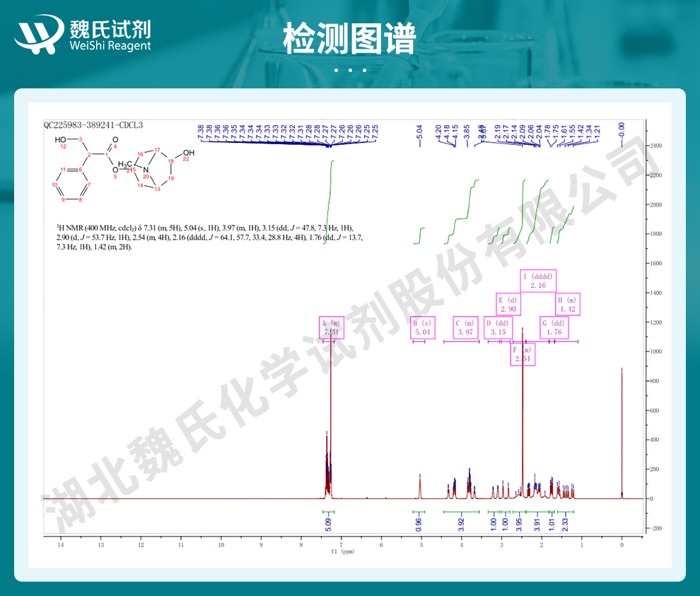This screenshot has height=596, width=700.
Task: Click the F (m) 2.54 multiplet box
Action: coord(523,354)
